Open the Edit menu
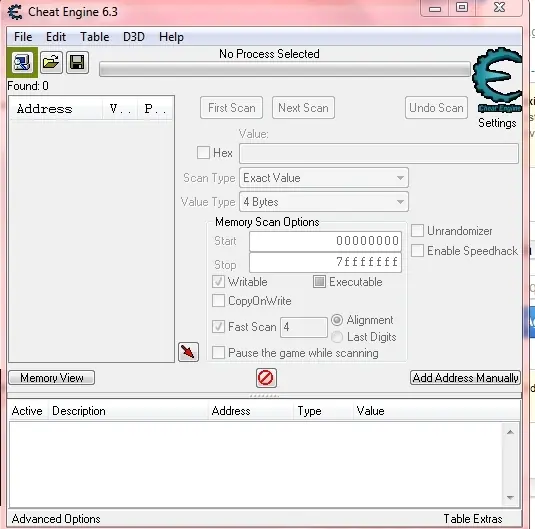535x529 pixels. [x=56, y=37]
